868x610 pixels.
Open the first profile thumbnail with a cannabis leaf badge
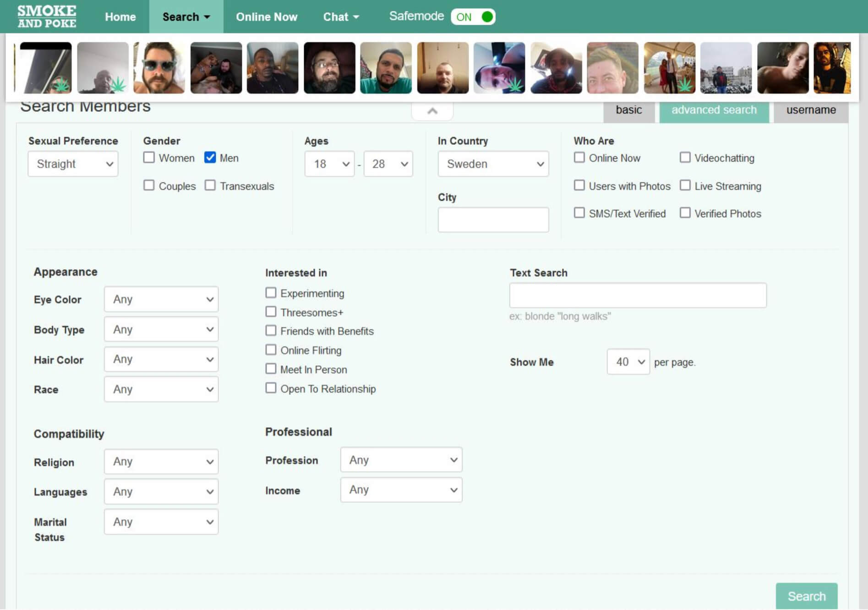pos(46,68)
